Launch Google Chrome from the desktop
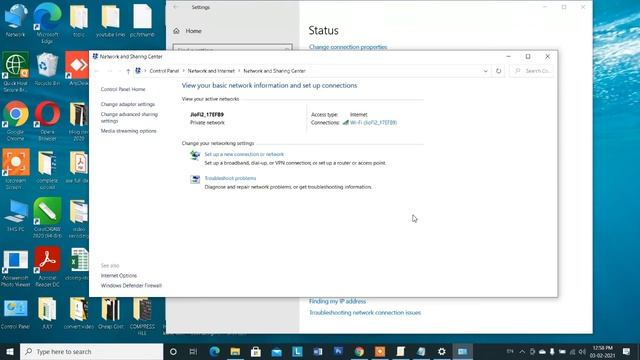Image resolution: width=640 pixels, height=360 pixels. 16,120
